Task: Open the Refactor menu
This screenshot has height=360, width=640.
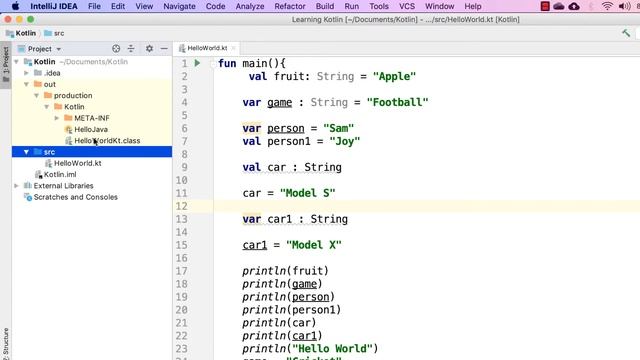Action: point(290,6)
